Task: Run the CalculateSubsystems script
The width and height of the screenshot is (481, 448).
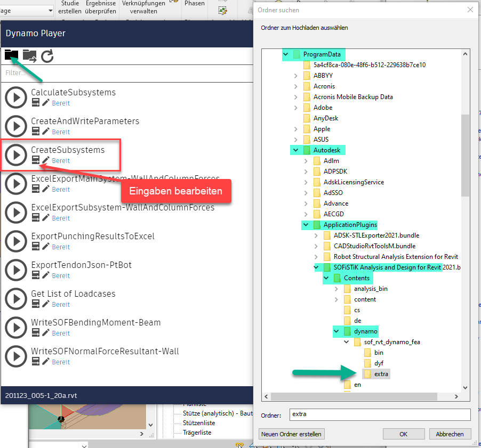Action: [16, 97]
